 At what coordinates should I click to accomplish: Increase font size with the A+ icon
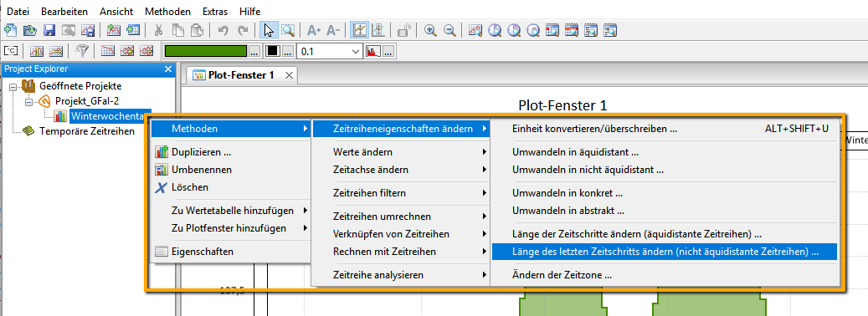click(x=314, y=30)
